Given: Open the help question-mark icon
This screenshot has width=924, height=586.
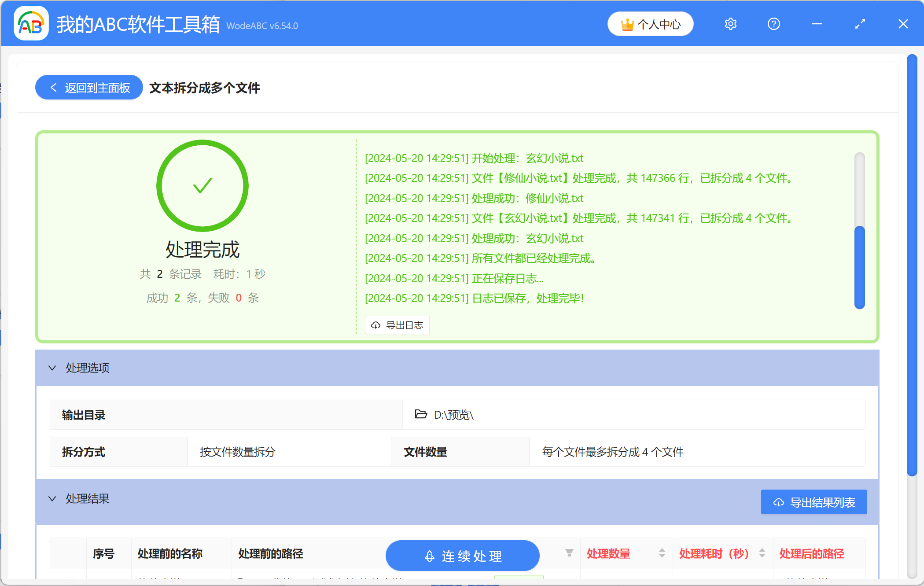Looking at the screenshot, I should pos(773,24).
